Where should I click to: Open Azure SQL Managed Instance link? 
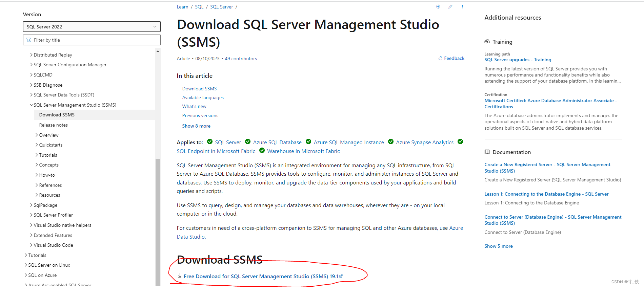click(x=349, y=142)
